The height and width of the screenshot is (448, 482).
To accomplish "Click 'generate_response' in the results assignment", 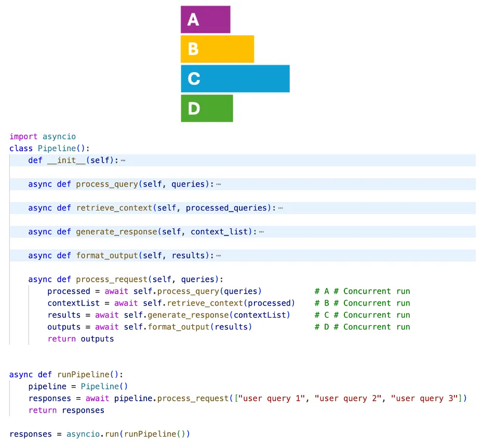I will [x=188, y=315].
